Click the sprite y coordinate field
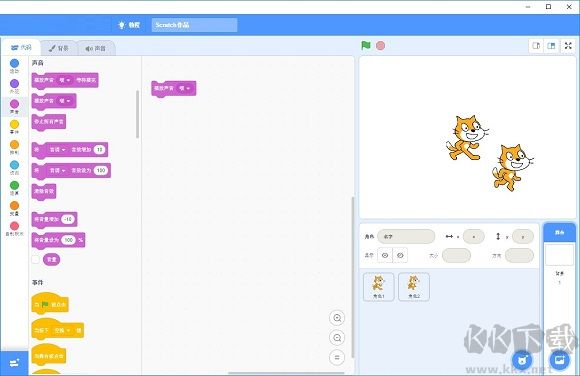580x376 pixels. (x=523, y=236)
